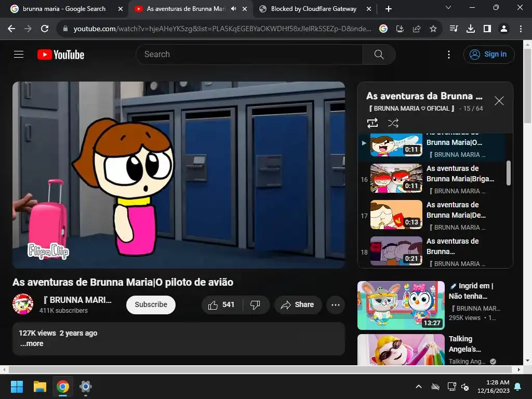
Task: Close the Google Search tab
Action: 121,9
